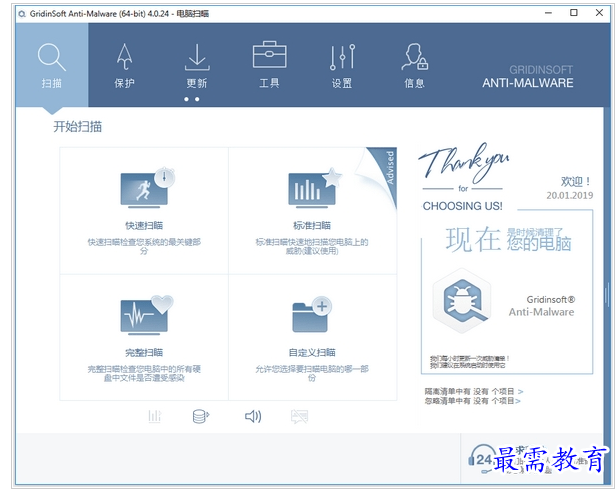Image resolution: width=615 pixels, height=491 pixels.
Task: Click the muted chat message icon
Action: [299, 416]
